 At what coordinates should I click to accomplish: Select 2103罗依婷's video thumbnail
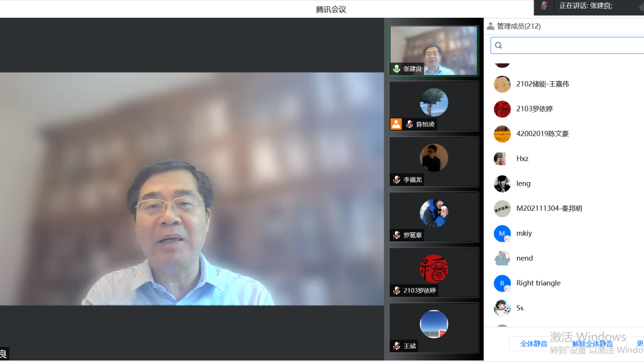tap(434, 272)
